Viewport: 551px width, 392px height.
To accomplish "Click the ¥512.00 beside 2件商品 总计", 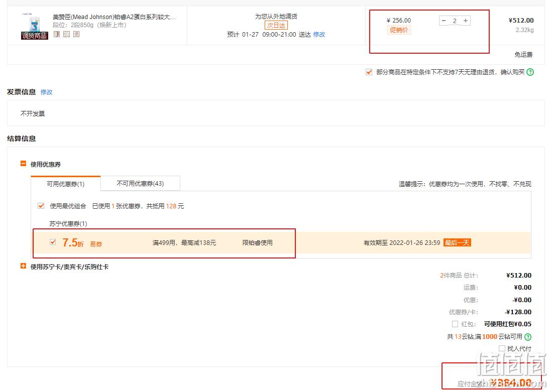I will [519, 276].
